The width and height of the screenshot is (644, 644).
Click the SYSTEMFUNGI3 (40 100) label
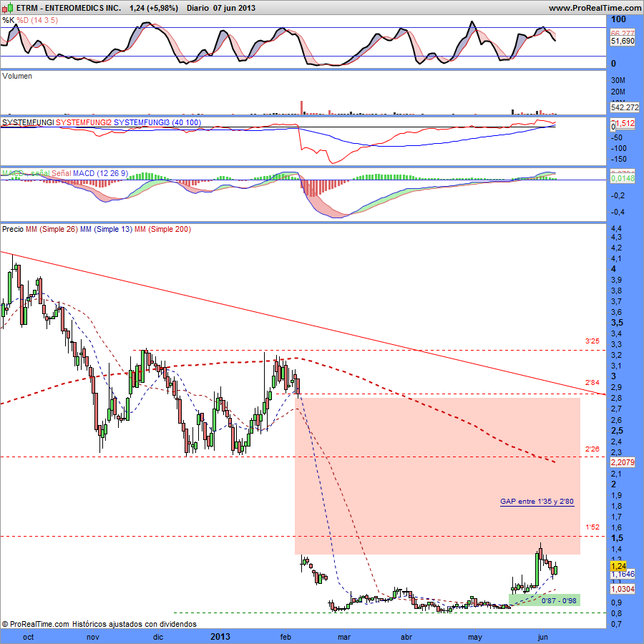click(157, 122)
